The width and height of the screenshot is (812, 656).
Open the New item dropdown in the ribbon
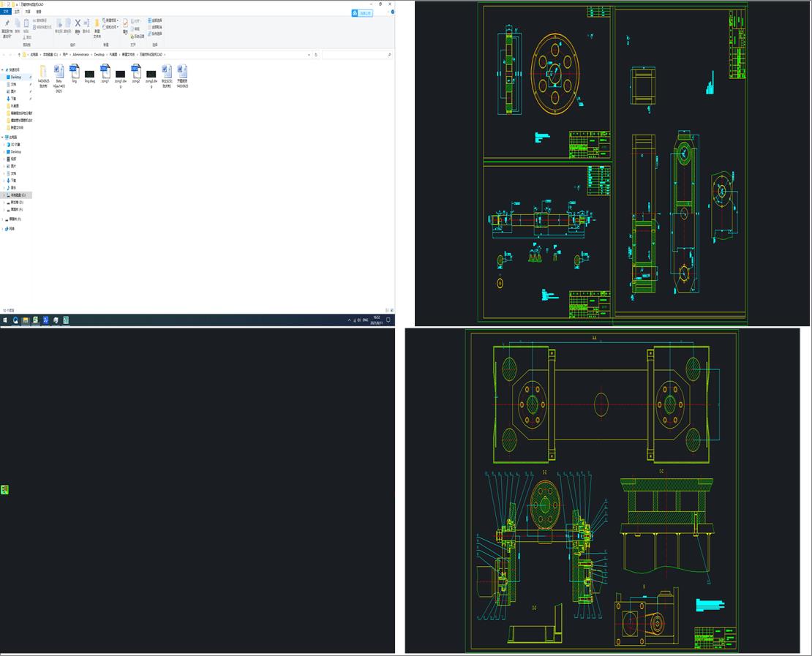pos(110,20)
